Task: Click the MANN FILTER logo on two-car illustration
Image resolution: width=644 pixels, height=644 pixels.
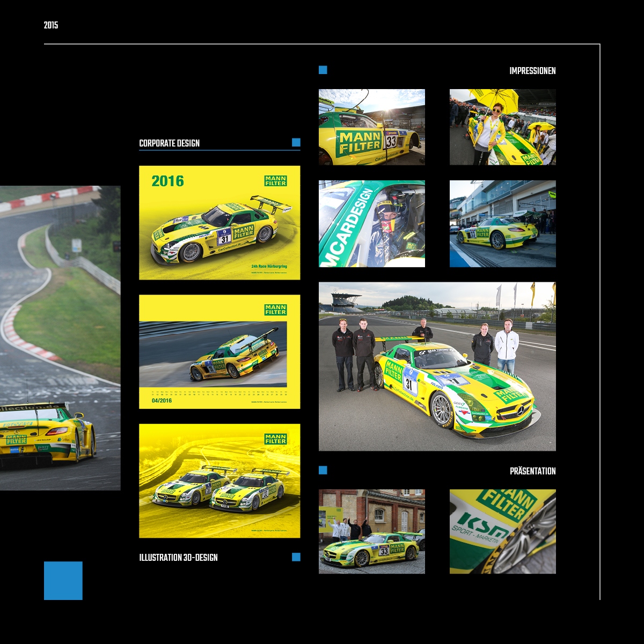Action: [x=275, y=439]
